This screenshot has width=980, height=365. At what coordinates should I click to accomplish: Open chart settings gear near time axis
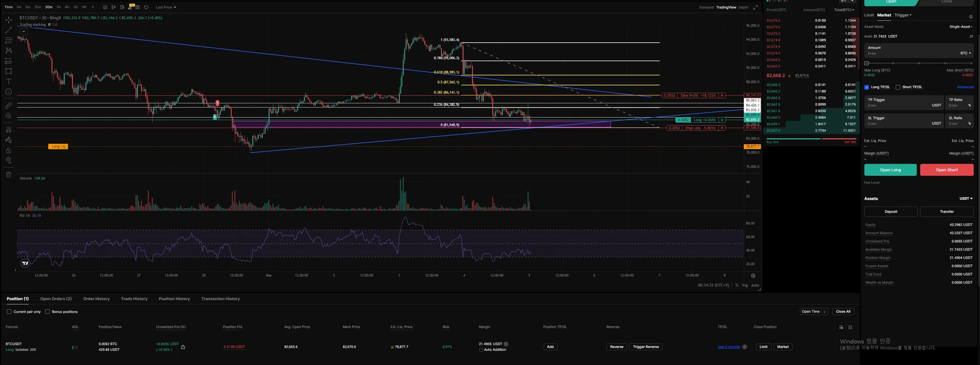[753, 276]
